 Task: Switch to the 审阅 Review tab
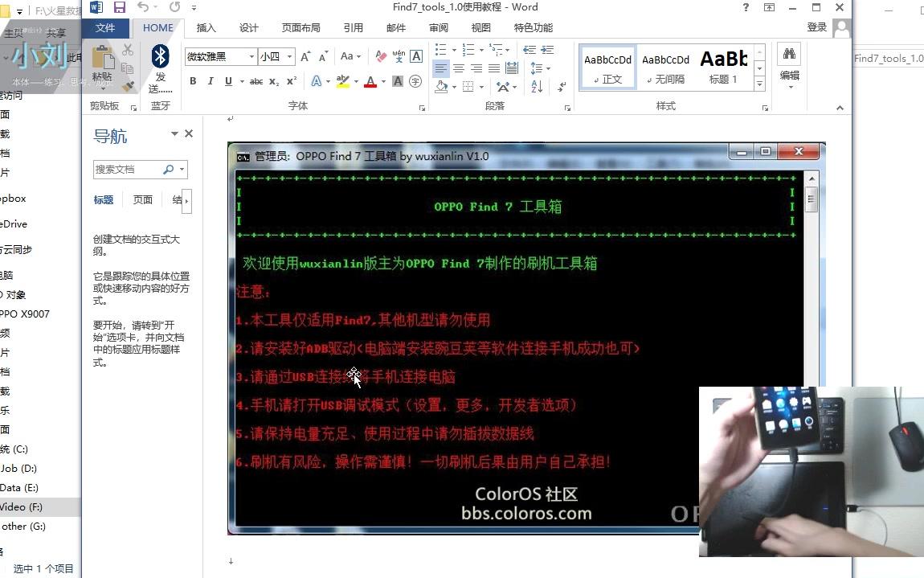tap(439, 27)
